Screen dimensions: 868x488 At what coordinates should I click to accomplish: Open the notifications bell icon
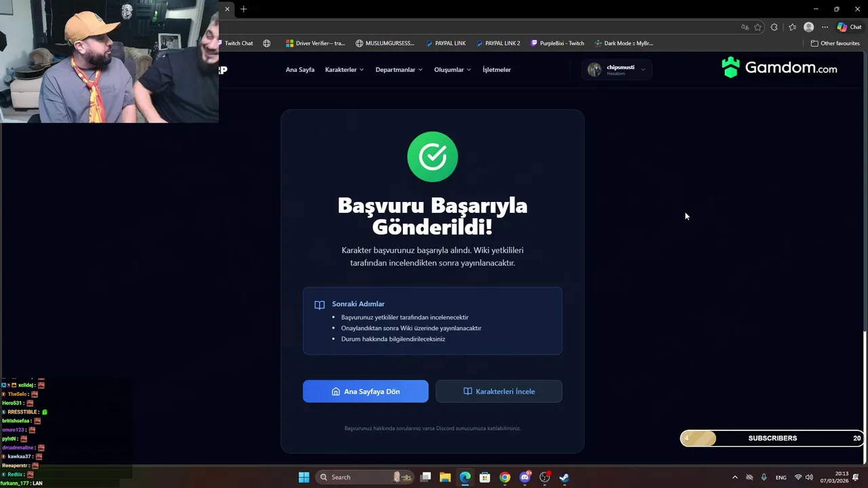tap(856, 477)
